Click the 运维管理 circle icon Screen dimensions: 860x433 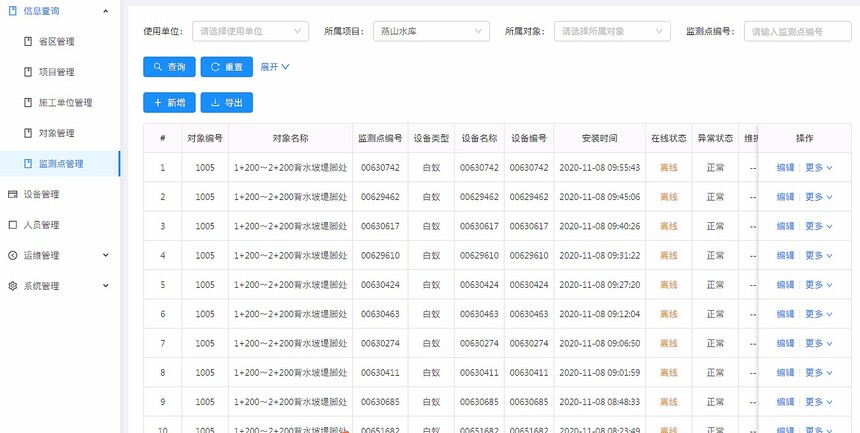coord(13,255)
